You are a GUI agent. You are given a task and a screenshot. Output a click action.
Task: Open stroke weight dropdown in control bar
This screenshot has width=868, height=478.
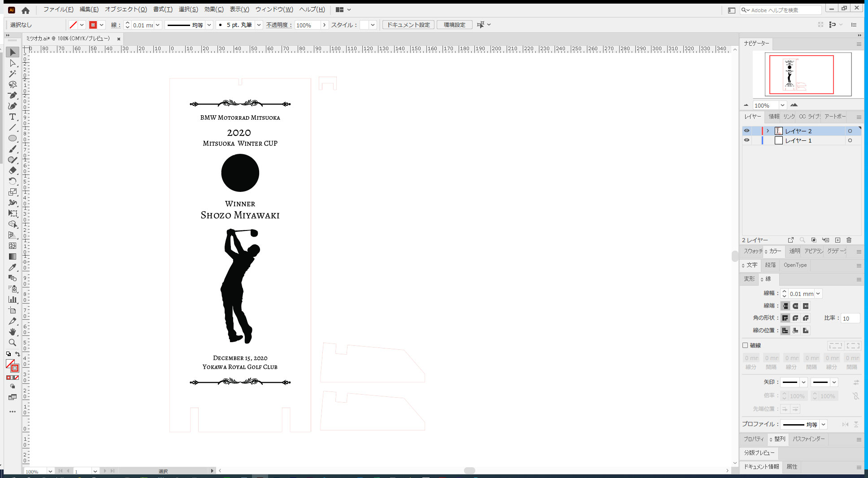click(x=157, y=25)
